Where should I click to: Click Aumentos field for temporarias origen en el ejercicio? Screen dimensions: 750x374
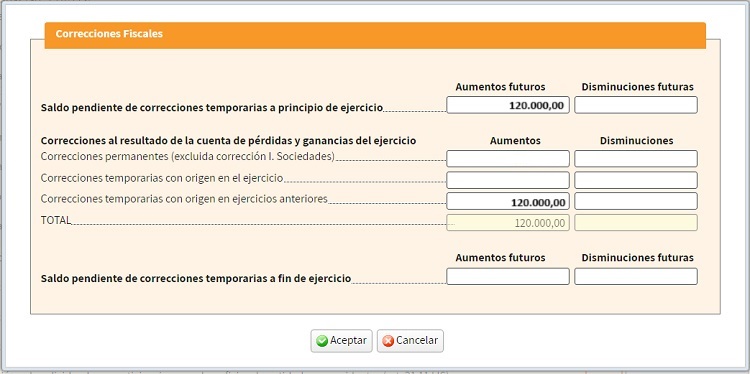[x=508, y=180]
